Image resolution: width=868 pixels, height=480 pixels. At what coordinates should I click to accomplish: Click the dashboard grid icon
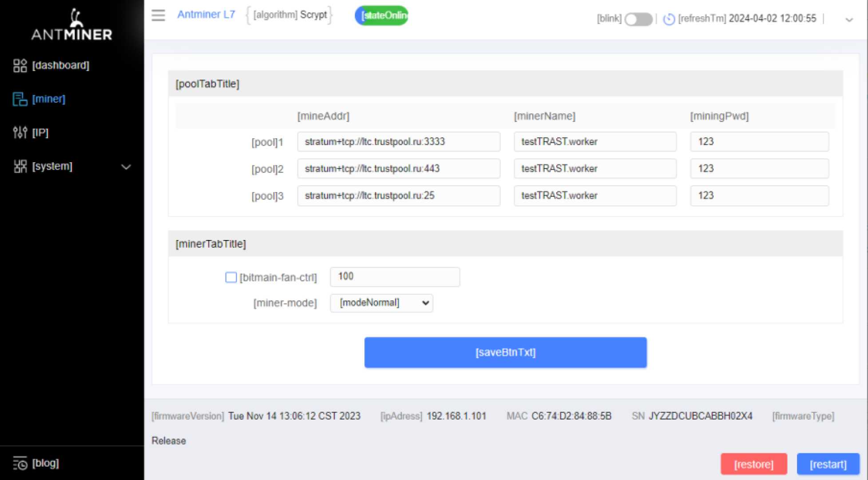[20, 65]
